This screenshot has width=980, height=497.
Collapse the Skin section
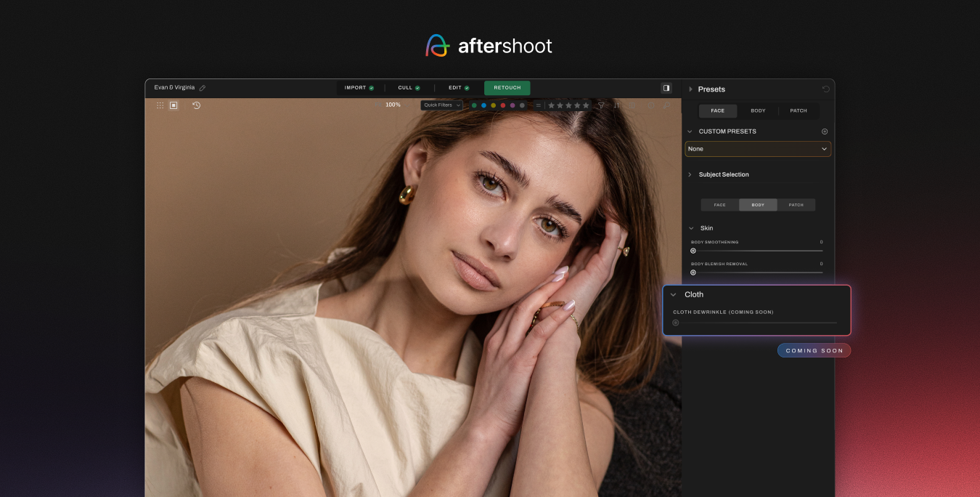coord(691,228)
